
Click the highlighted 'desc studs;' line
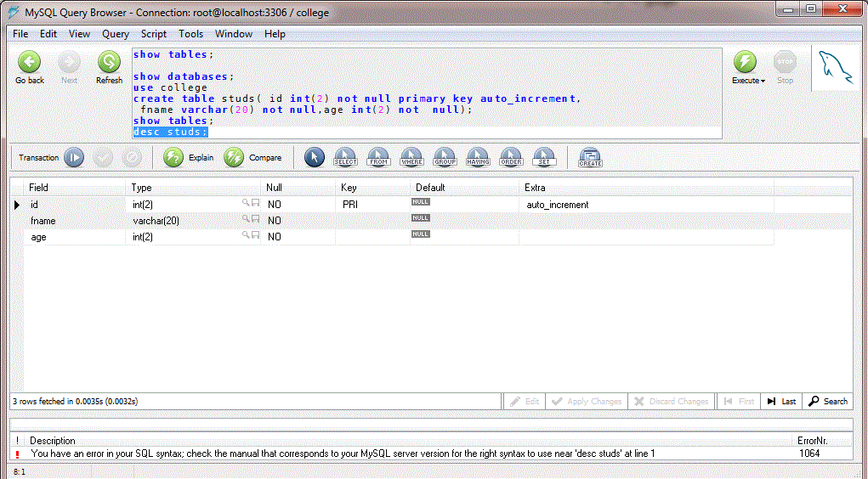point(171,132)
